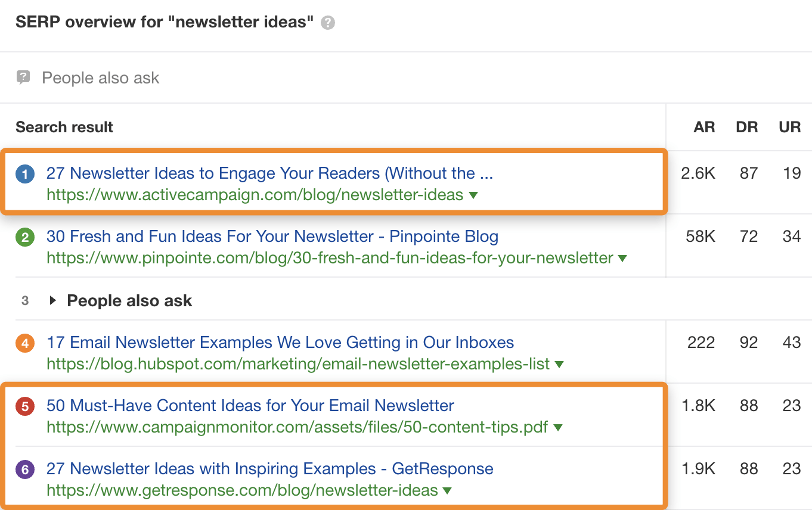Sort results by the AR column header
Viewport: 812px width, 510px height.
pyautogui.click(x=704, y=127)
